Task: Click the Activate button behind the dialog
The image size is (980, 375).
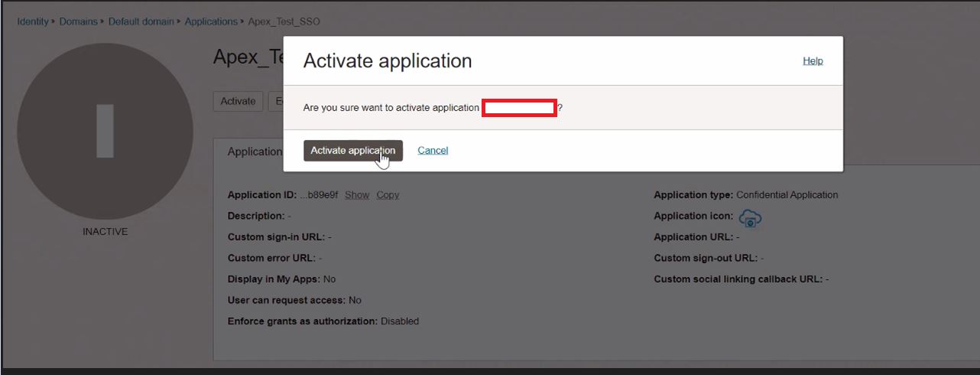Action: tap(238, 101)
